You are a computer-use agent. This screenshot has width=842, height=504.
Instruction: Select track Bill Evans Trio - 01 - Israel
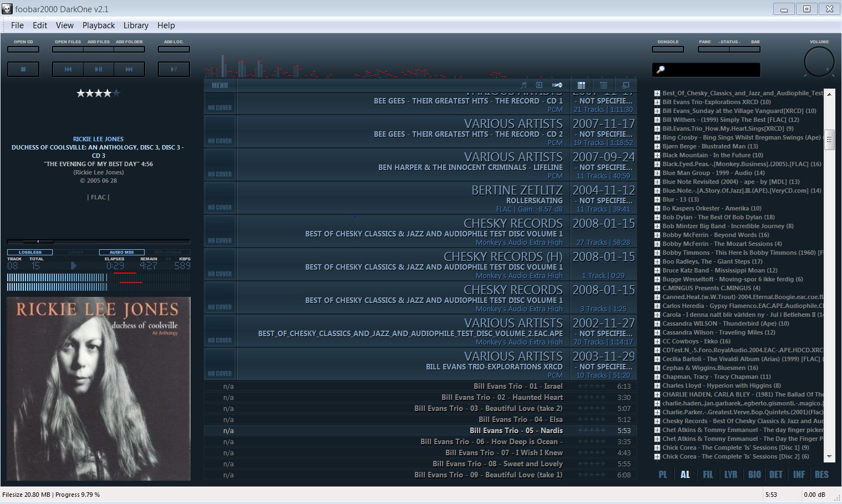(x=420, y=386)
